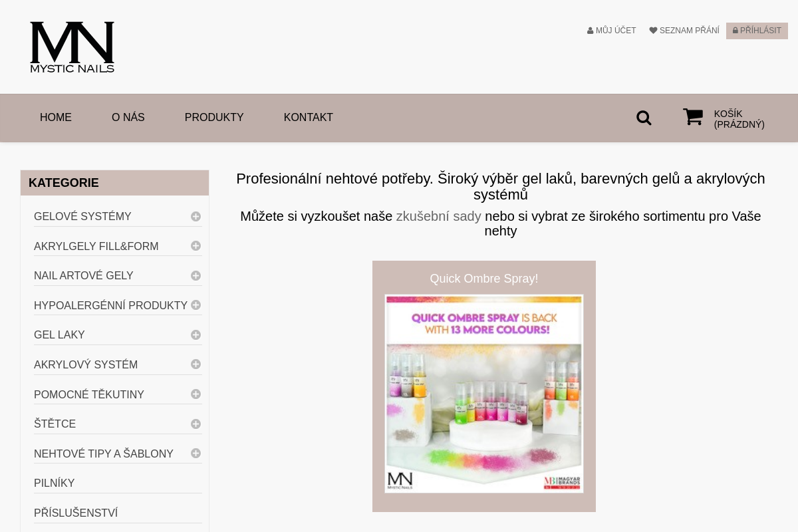Click the Mystic Nails logo
798x532 pixels.
tap(72, 47)
